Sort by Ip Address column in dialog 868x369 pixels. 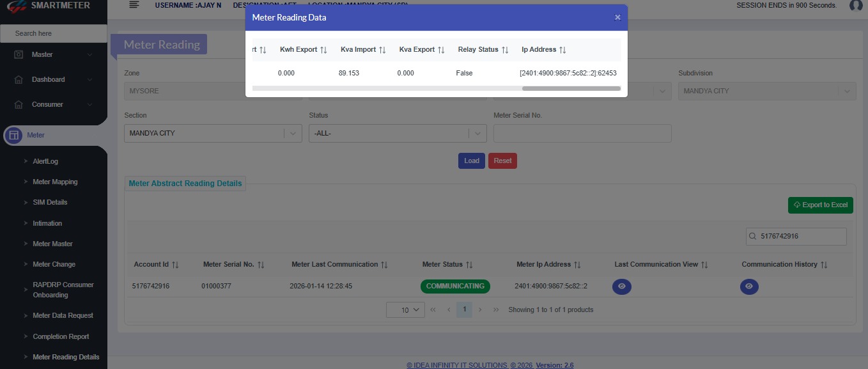(x=562, y=50)
